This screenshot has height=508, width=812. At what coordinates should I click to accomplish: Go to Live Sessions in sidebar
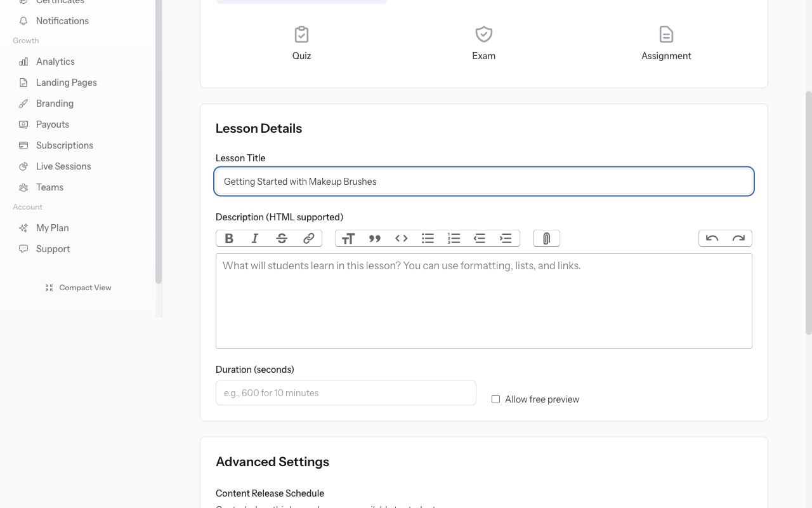click(x=63, y=166)
